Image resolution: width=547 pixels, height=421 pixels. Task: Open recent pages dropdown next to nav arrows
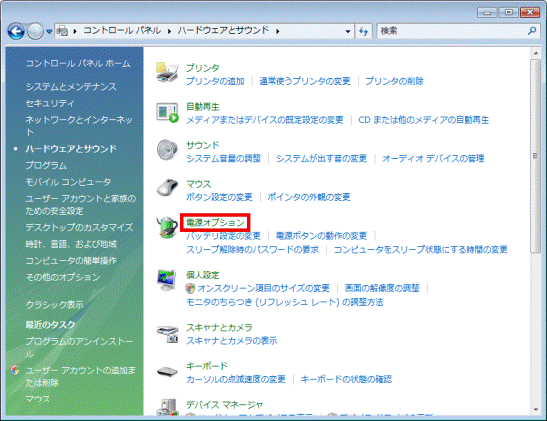pos(49,32)
